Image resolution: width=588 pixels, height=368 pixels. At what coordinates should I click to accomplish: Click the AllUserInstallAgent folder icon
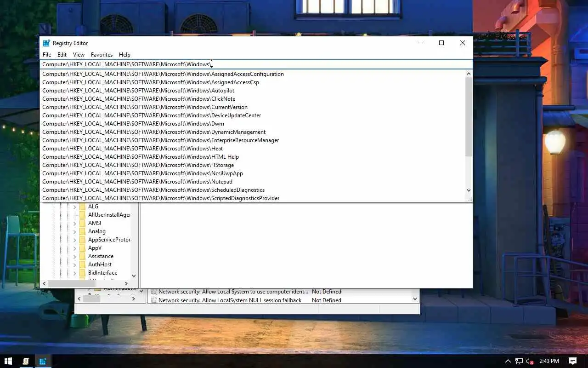tap(83, 215)
